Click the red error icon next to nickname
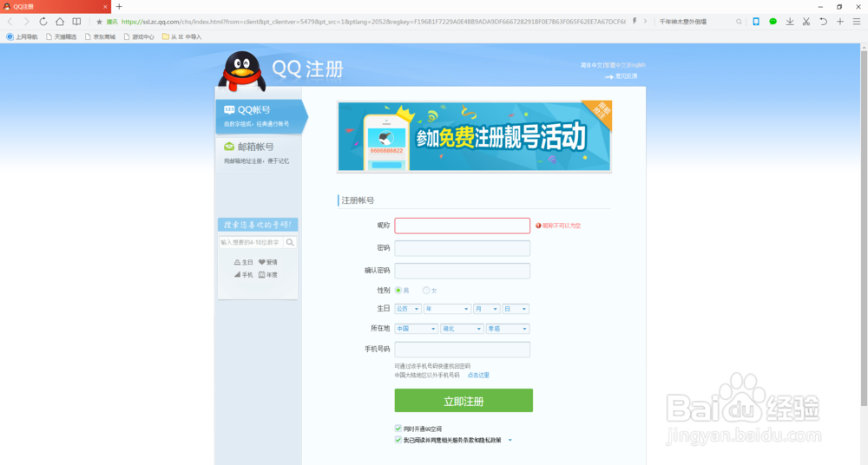This screenshot has width=868, height=465. [x=538, y=226]
